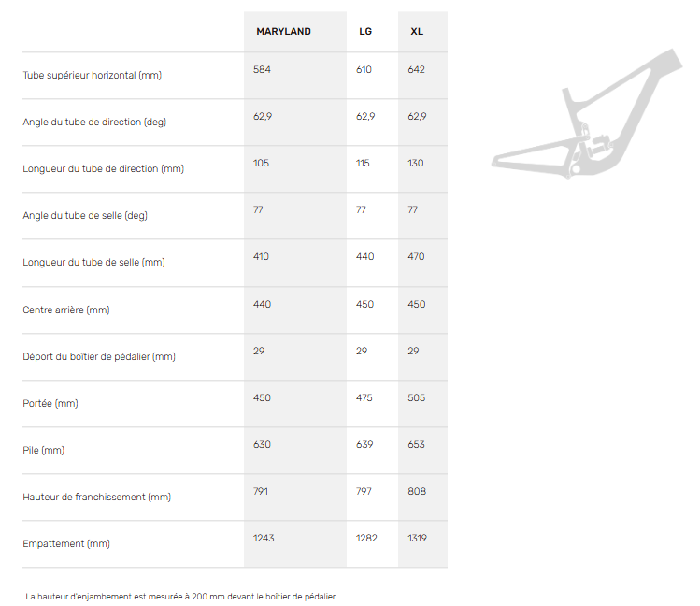Image resolution: width=700 pixels, height=606 pixels.
Task: Click the 584 top tube value
Action: 262,69
